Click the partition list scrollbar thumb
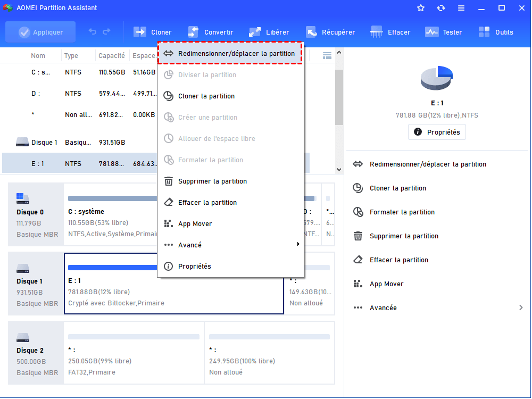 click(x=339, y=97)
